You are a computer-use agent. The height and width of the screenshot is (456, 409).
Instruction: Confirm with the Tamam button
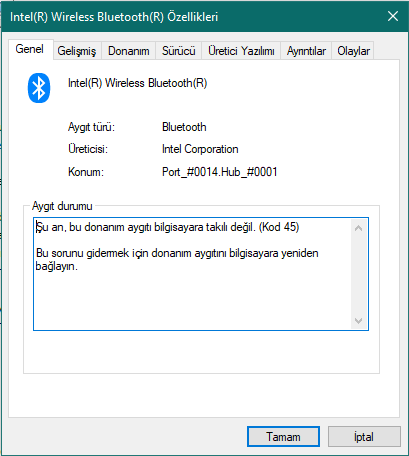pyautogui.click(x=283, y=436)
